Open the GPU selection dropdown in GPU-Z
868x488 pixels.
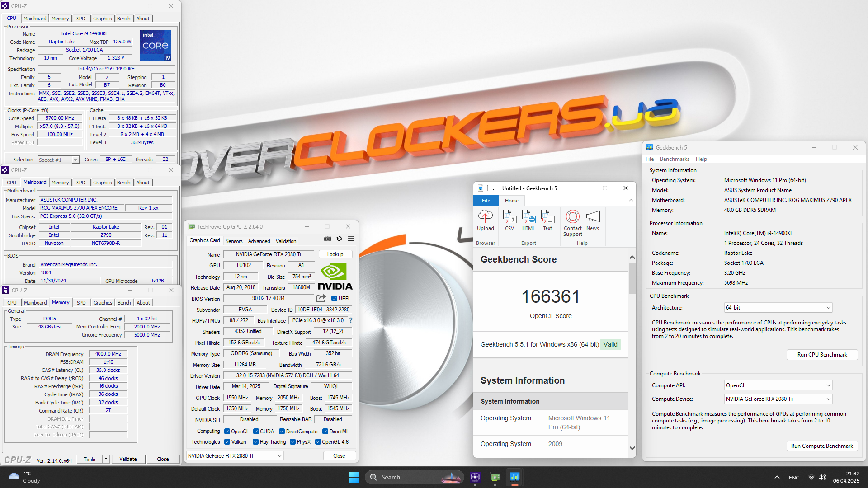tap(235, 455)
